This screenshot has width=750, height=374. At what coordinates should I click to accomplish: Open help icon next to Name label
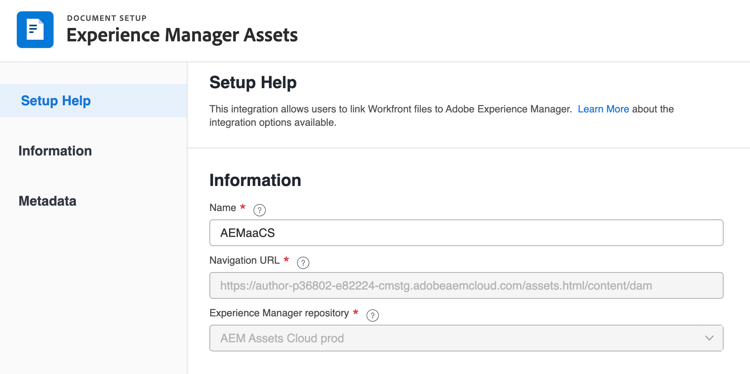point(259,210)
